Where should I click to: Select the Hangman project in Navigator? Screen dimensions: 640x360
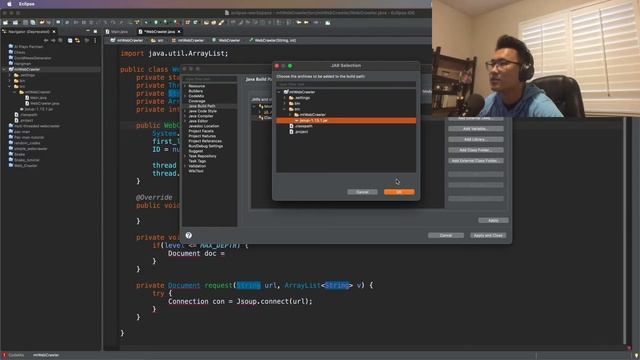pos(20,64)
